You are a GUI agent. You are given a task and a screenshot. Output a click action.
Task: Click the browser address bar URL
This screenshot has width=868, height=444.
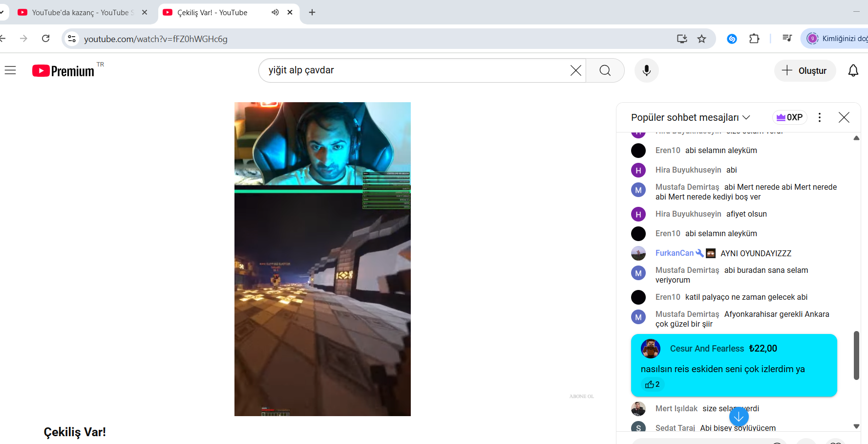[156, 39]
